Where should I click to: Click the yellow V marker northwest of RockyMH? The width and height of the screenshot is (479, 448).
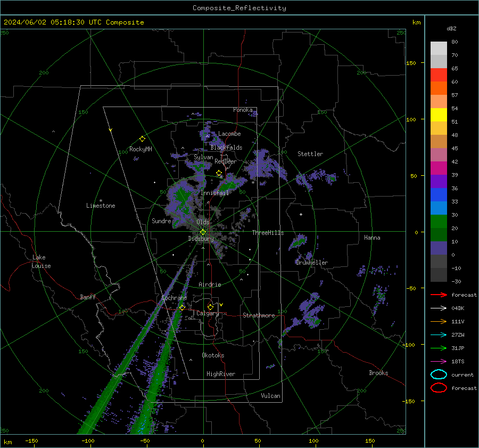(111, 130)
